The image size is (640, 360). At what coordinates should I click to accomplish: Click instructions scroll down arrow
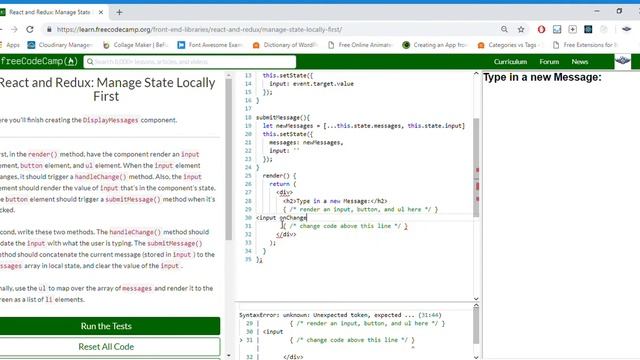pyautogui.click(x=229, y=356)
